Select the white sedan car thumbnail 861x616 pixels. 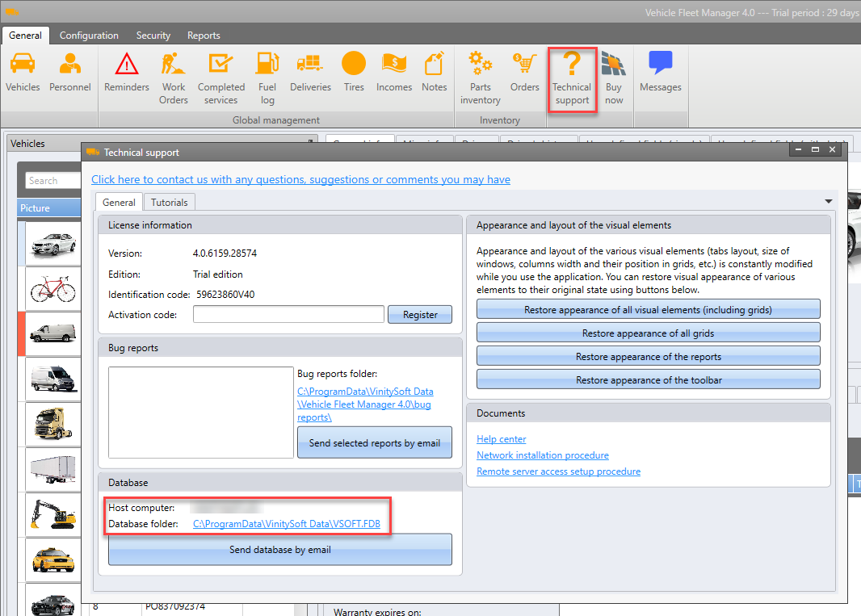pyautogui.click(x=52, y=244)
